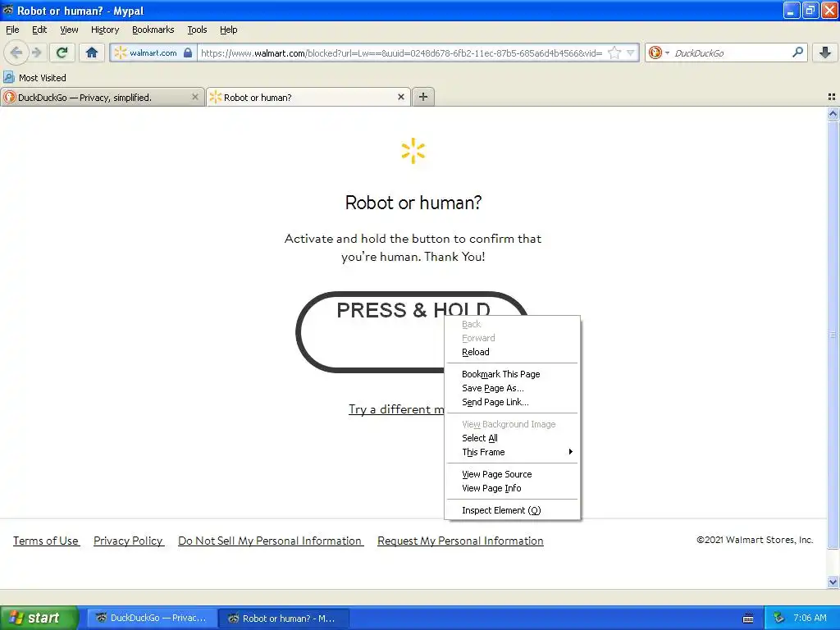Open the File menu
Image resolution: width=840 pixels, height=630 pixels.
pos(12,30)
